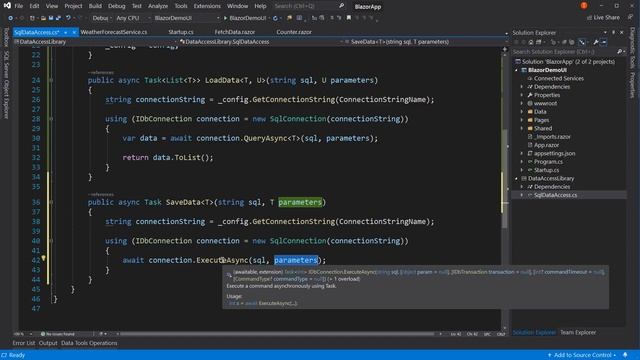Screen dimensions: 640x360
Task: Click the Properties wrench icon
Action: [x=596, y=42]
